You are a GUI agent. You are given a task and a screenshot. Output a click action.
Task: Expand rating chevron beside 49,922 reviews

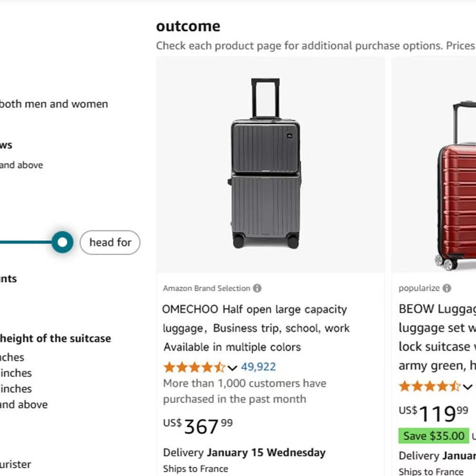pos(232,367)
